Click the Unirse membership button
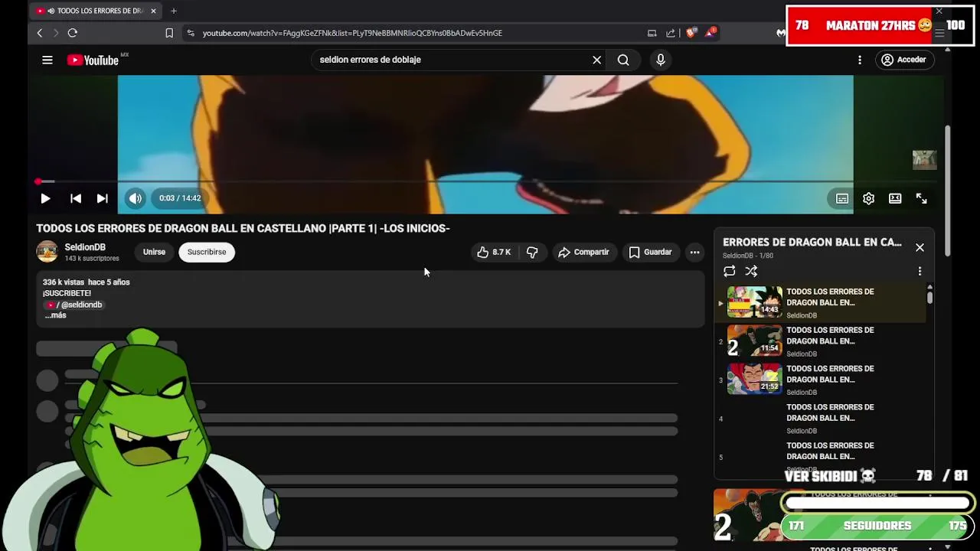Screen dimensions: 980x551 [154, 252]
